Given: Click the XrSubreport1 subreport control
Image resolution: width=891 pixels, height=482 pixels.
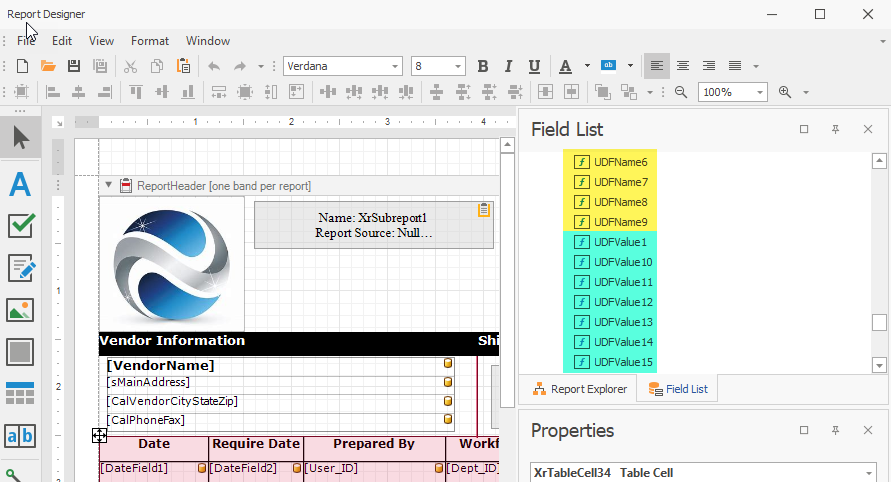Looking at the screenshot, I should [x=373, y=225].
